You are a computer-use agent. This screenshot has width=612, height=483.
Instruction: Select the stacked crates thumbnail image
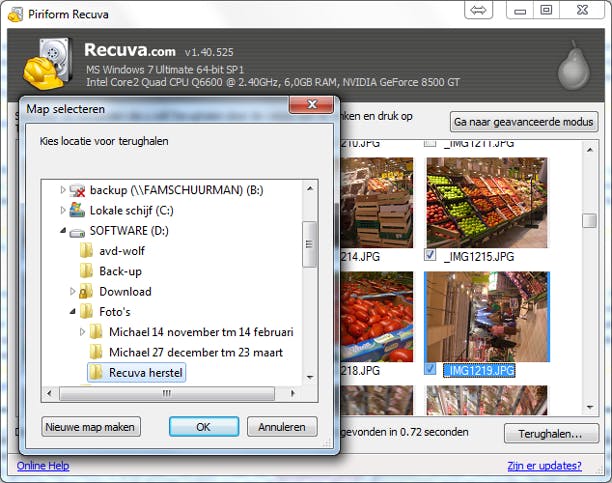click(377, 202)
